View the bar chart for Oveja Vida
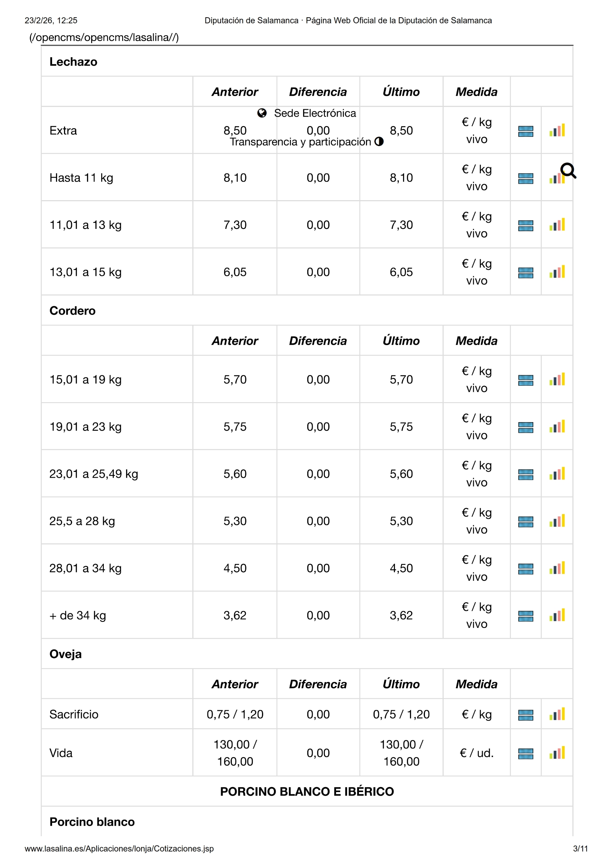The image size is (613, 868). pos(557,753)
